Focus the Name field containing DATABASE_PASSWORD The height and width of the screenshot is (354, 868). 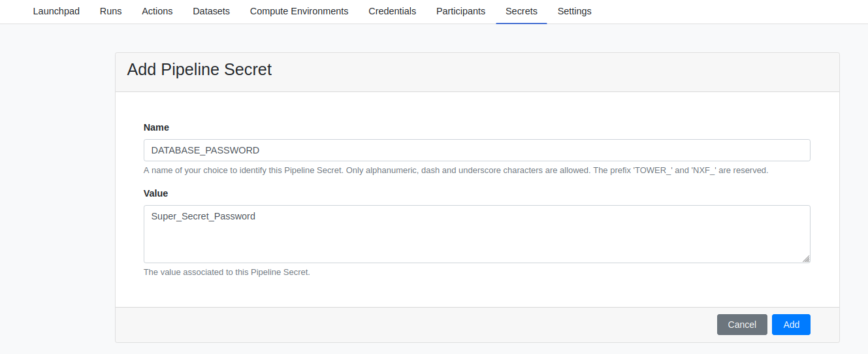[477, 150]
